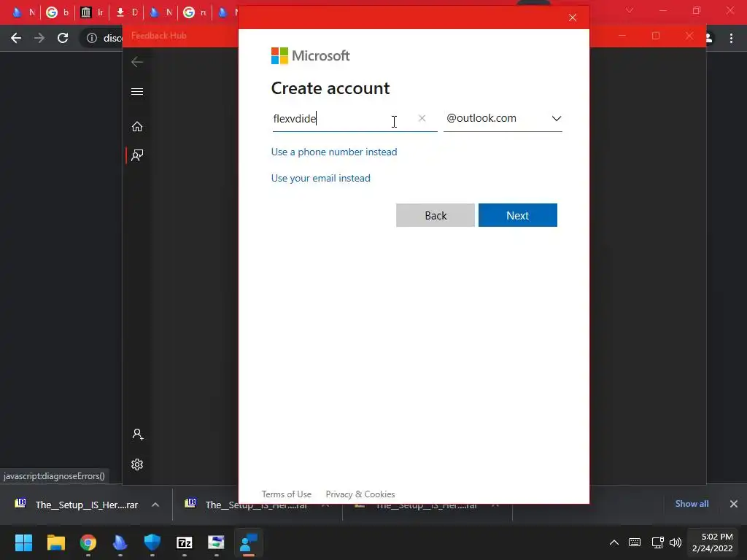The height and width of the screenshot is (560, 747).
Task: Open the installer app icon on taskbar
Action: click(x=216, y=542)
